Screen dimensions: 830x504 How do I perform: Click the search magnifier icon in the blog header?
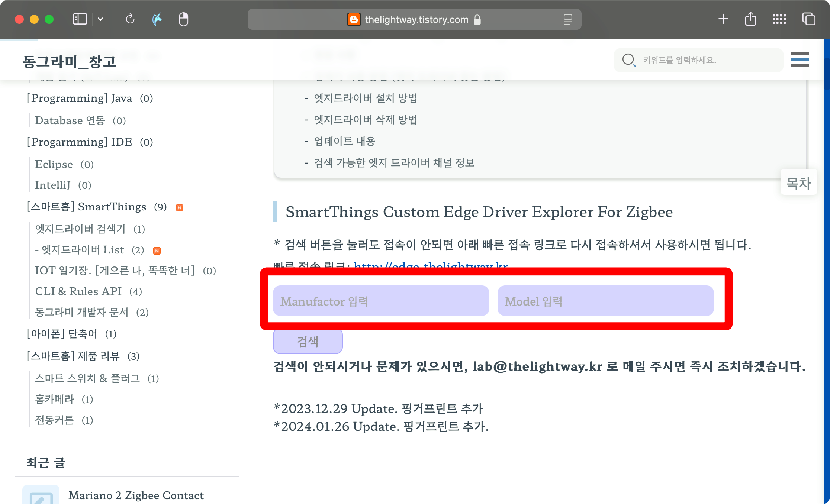click(629, 60)
